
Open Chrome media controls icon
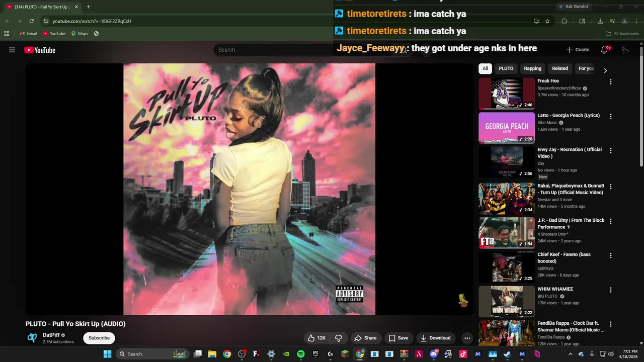point(612,21)
